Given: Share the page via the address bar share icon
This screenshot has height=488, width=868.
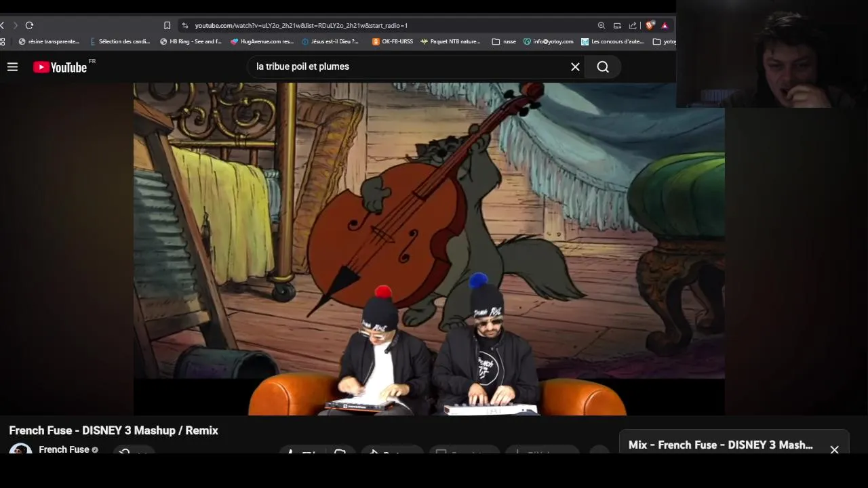Looking at the screenshot, I should pyautogui.click(x=633, y=25).
